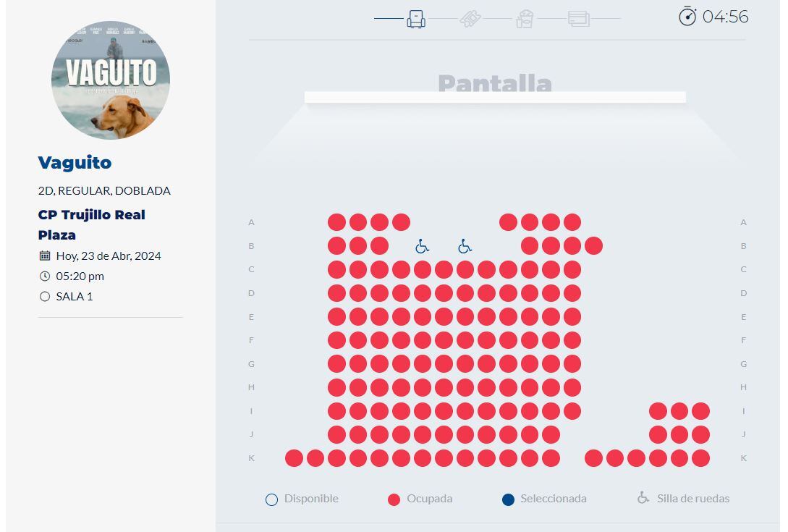Click the clock icon beside 05:20 pm
This screenshot has width=788, height=532.
pos(45,276)
